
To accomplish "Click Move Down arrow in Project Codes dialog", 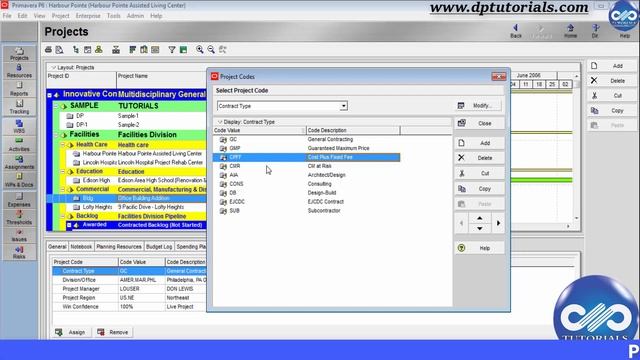I will pos(480,228).
